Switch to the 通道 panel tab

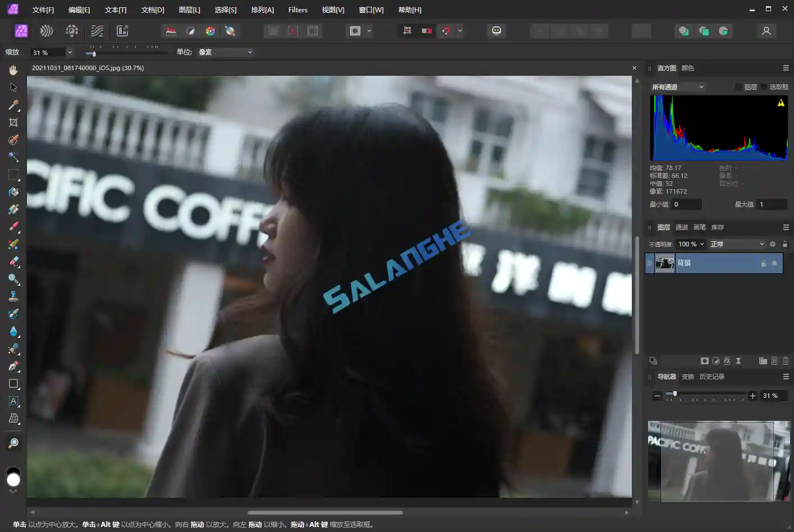coord(681,227)
